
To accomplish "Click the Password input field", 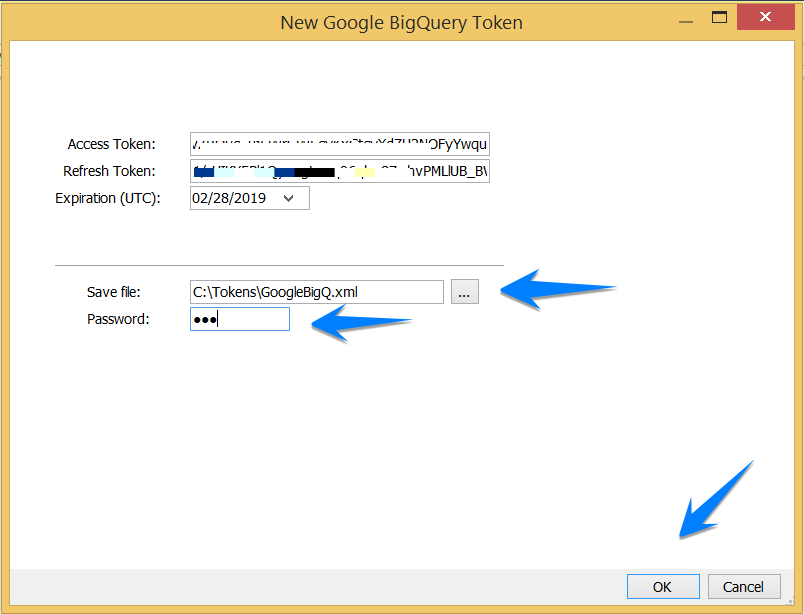I will point(239,319).
